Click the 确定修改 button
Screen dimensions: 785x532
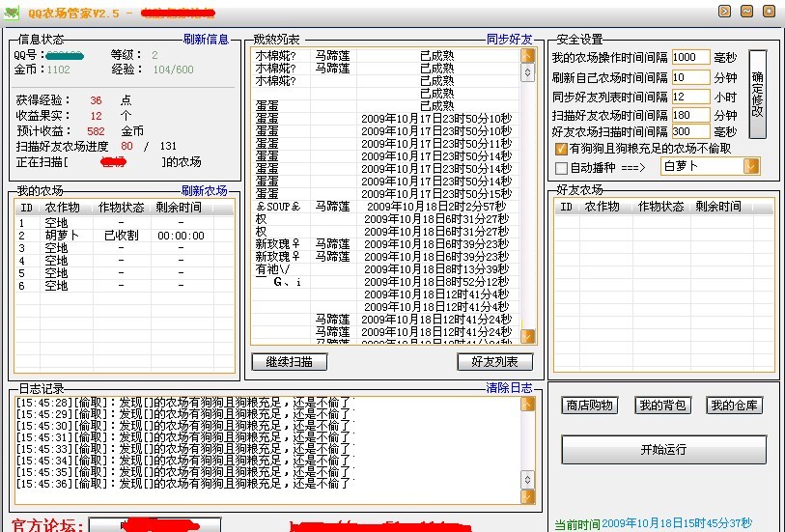point(757,94)
